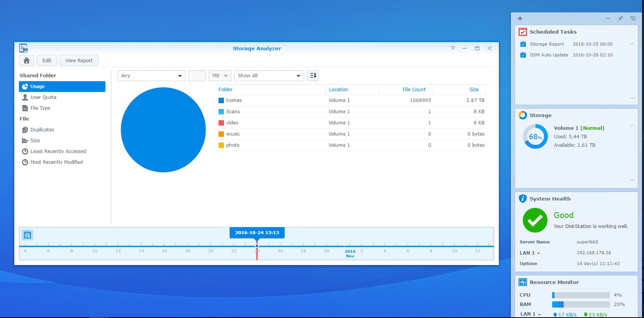Click the add widget plus icon
644x318 pixels.
click(520, 19)
